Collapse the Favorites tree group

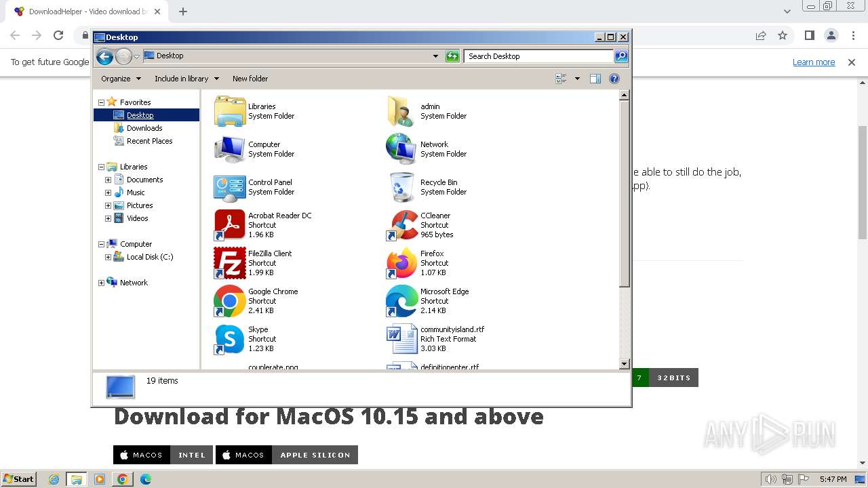click(102, 102)
